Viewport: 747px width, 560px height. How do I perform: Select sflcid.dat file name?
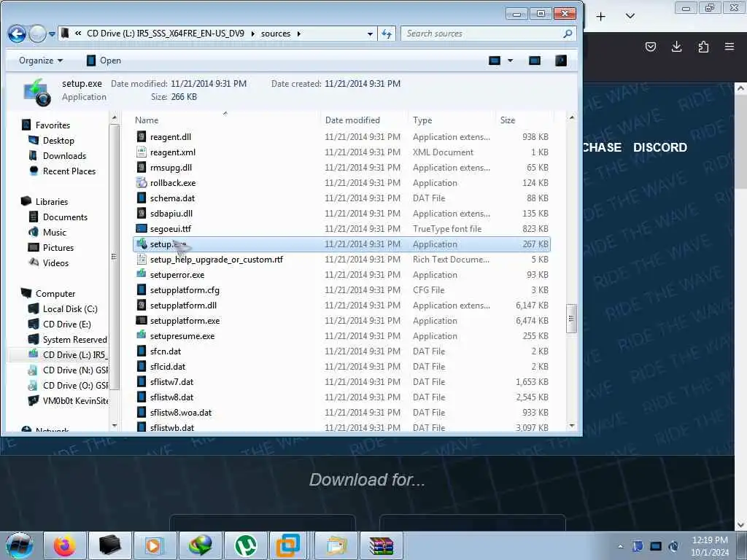point(168,367)
